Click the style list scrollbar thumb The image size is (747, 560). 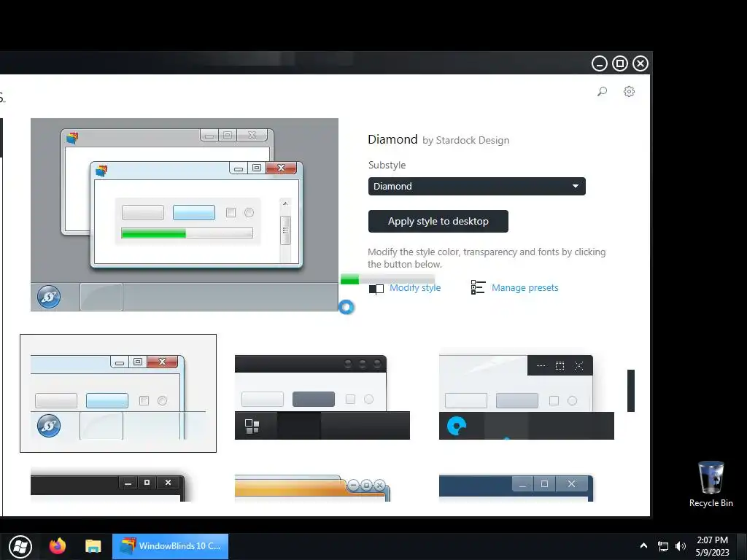631,391
